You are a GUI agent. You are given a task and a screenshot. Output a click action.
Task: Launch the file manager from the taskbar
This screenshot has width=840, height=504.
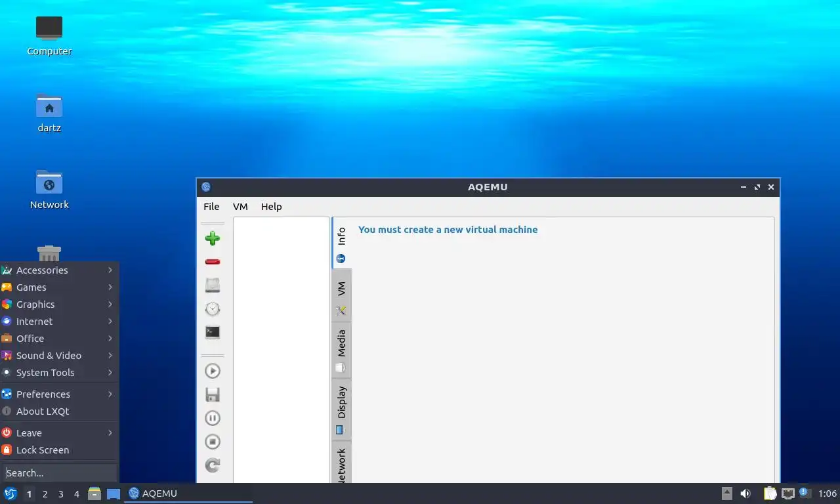click(94, 493)
